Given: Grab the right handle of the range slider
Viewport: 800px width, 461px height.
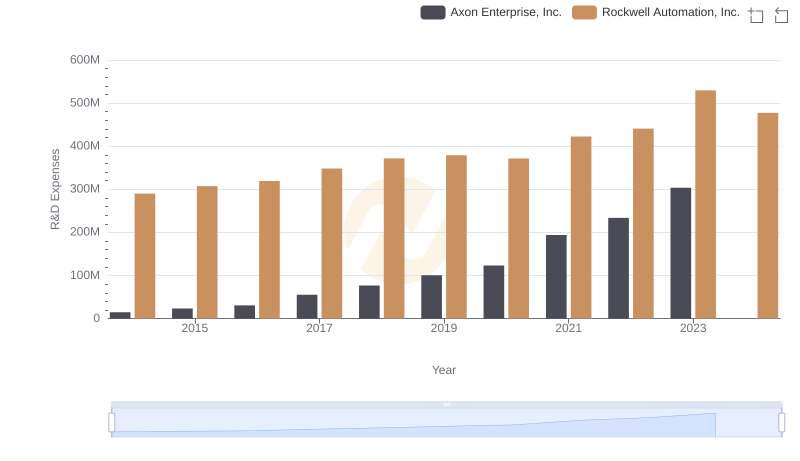Looking at the screenshot, I should 781,423.
